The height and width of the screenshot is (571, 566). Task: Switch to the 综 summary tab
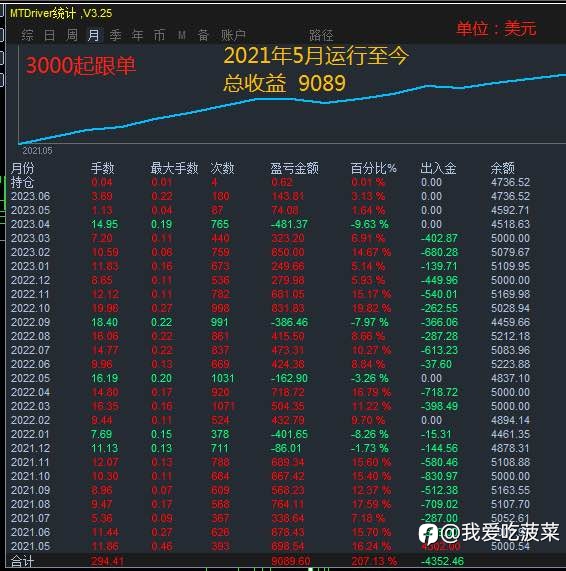click(x=27, y=35)
